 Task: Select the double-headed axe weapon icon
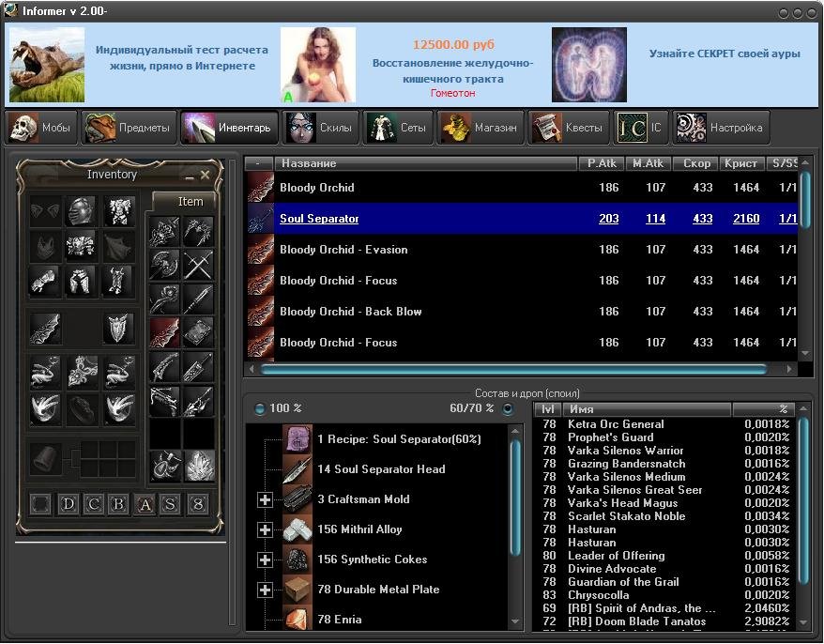164,265
